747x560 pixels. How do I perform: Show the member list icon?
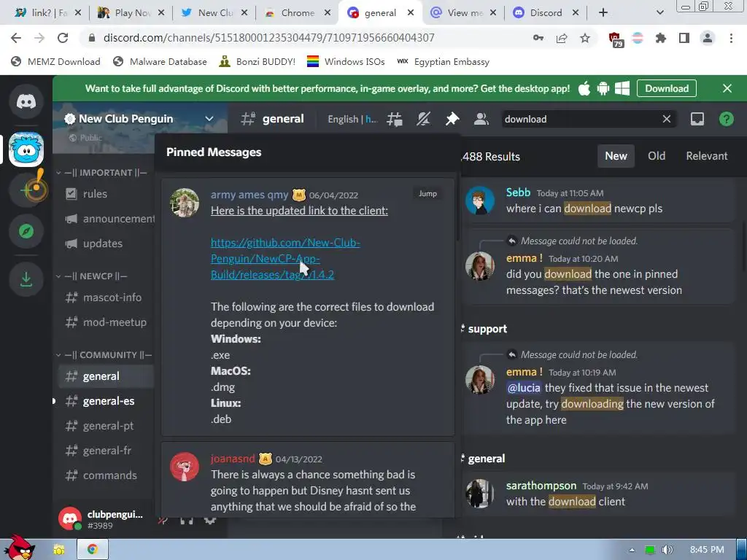click(x=481, y=119)
